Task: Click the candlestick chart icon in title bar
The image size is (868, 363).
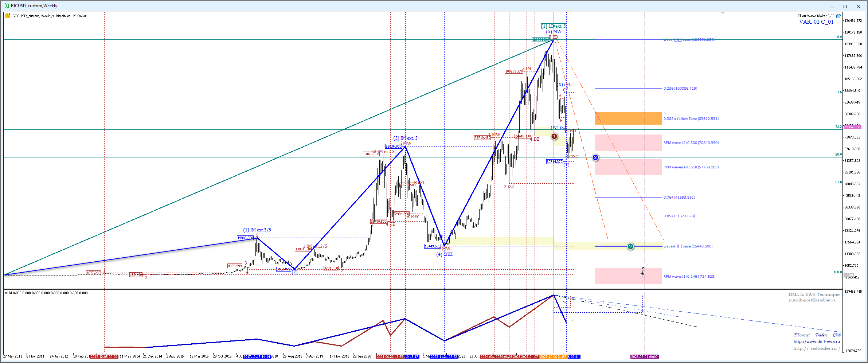Action: coord(7,6)
